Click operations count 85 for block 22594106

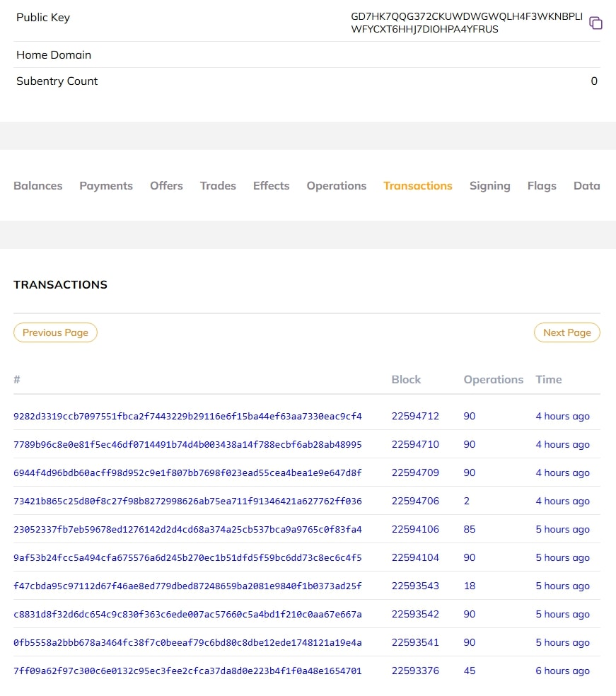470,530
